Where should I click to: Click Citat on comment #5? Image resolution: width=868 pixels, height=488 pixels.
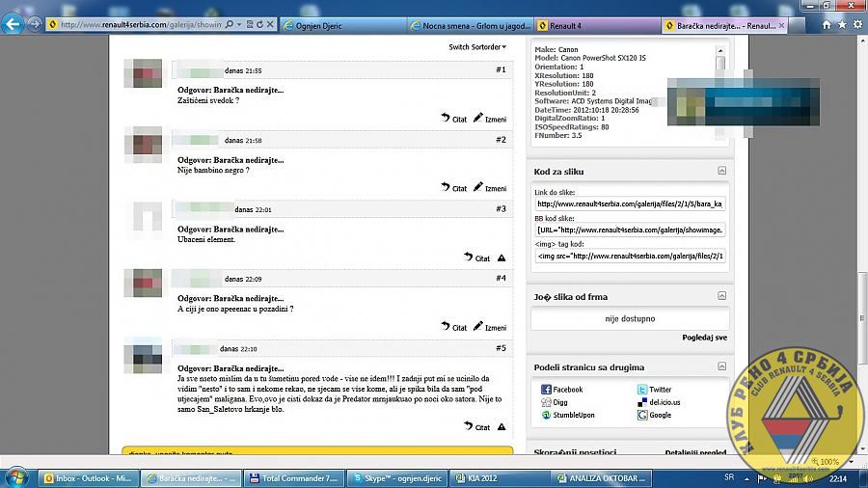(476, 426)
